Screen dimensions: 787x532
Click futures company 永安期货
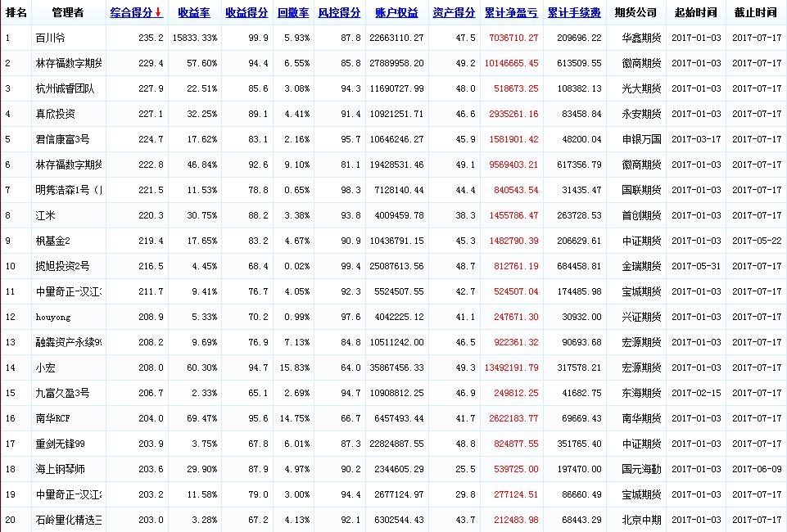pyautogui.click(x=641, y=114)
